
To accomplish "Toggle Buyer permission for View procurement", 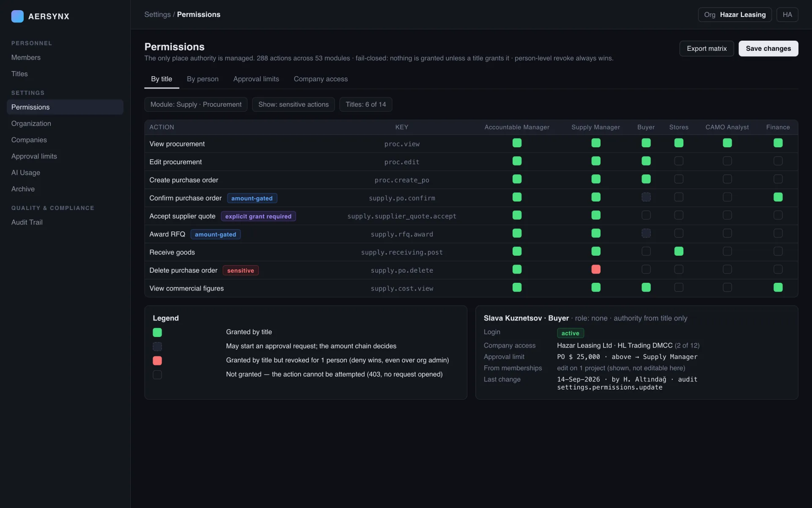I will click(x=646, y=143).
